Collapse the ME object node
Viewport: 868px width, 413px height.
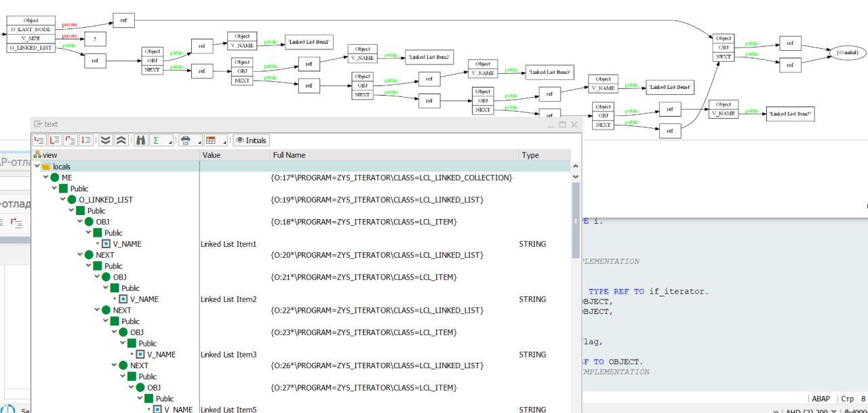click(45, 177)
